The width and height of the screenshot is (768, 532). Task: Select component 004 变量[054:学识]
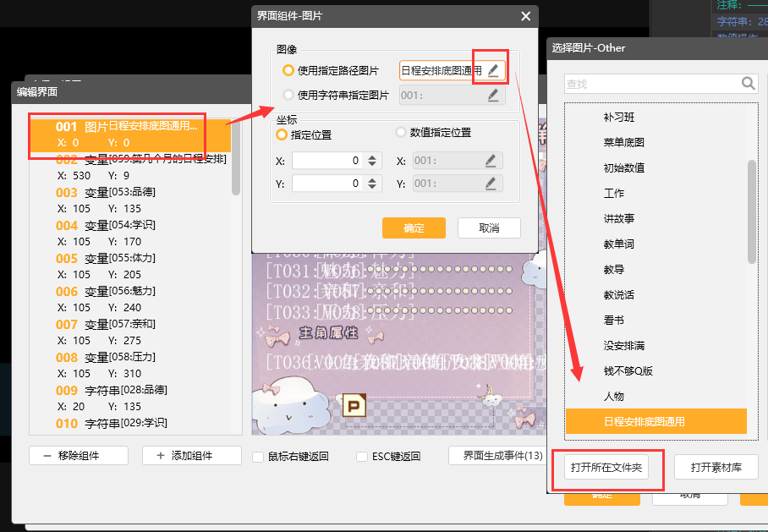coord(129,233)
